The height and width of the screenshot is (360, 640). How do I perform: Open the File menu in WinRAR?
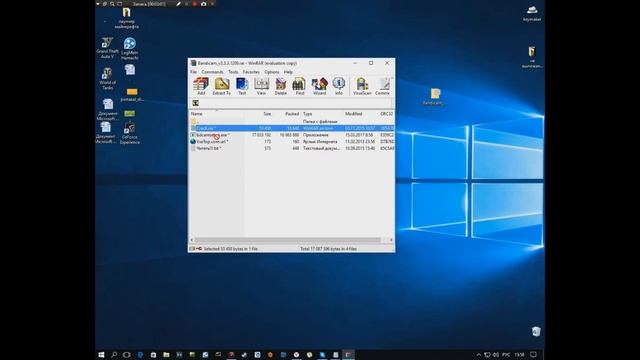[x=193, y=72]
